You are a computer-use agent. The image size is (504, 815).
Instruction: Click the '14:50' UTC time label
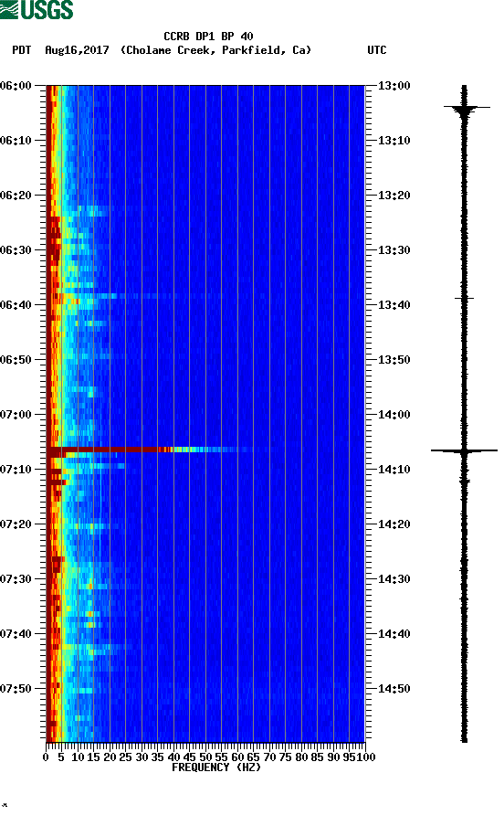tap(394, 689)
